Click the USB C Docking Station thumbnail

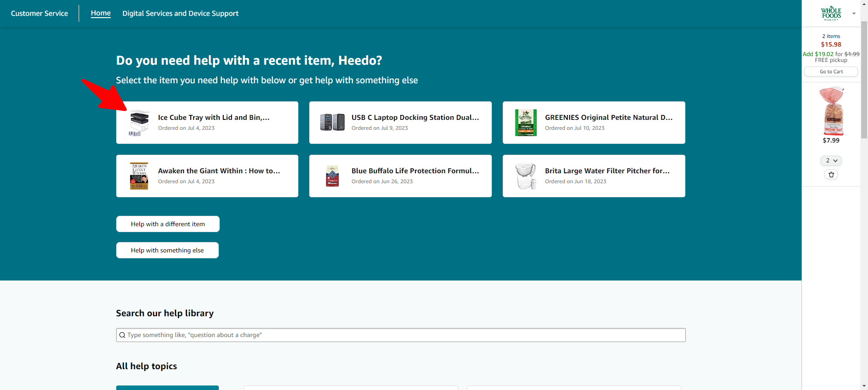tap(332, 122)
